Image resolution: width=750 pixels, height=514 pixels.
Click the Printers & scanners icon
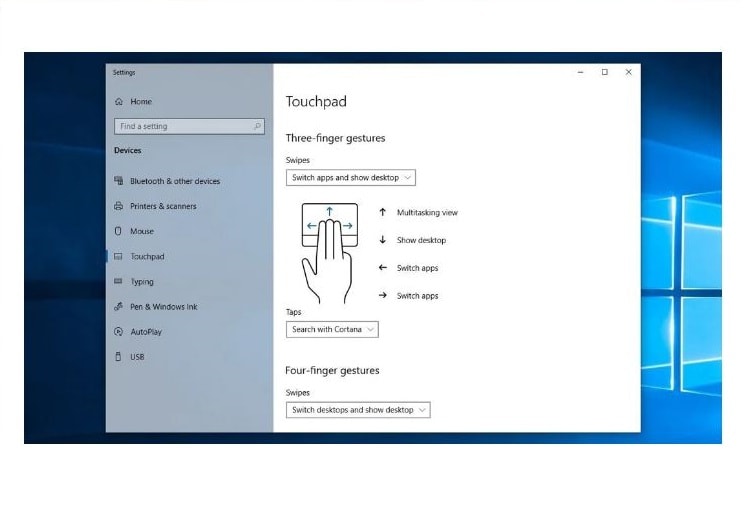pyautogui.click(x=119, y=206)
